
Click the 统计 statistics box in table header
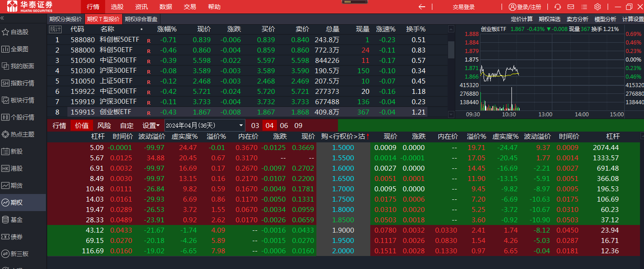point(55,29)
